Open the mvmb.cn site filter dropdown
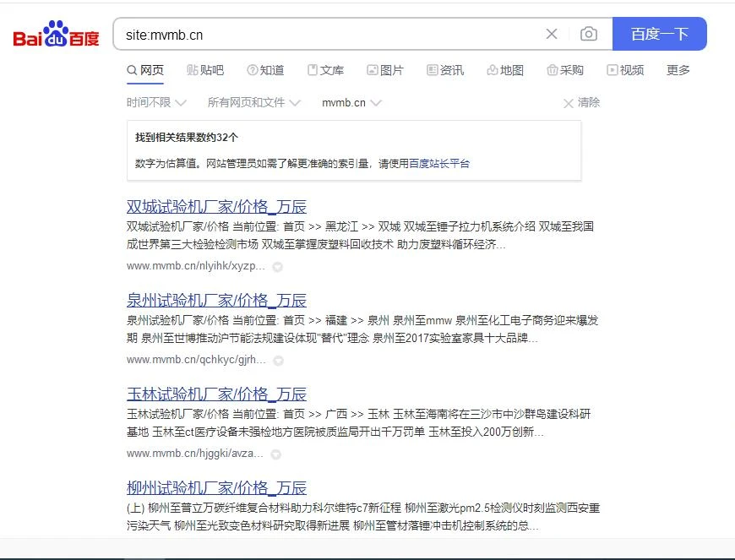The height and width of the screenshot is (560, 735). (x=351, y=102)
